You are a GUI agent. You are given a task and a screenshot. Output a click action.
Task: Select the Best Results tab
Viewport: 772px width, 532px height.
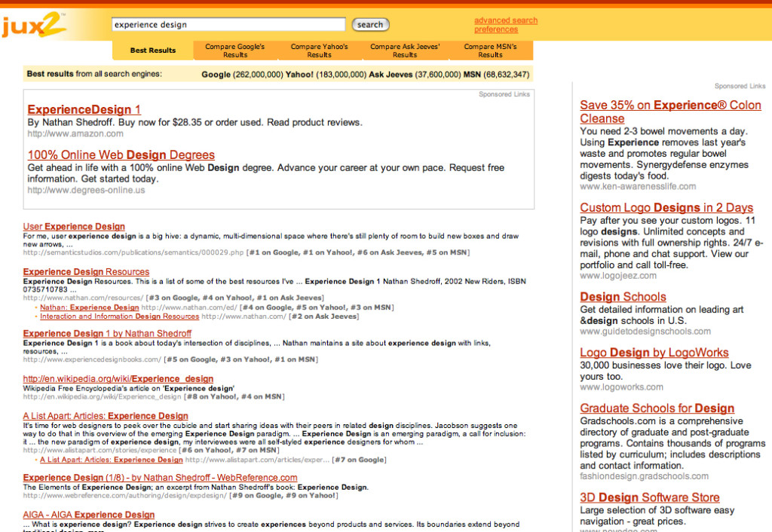(153, 50)
